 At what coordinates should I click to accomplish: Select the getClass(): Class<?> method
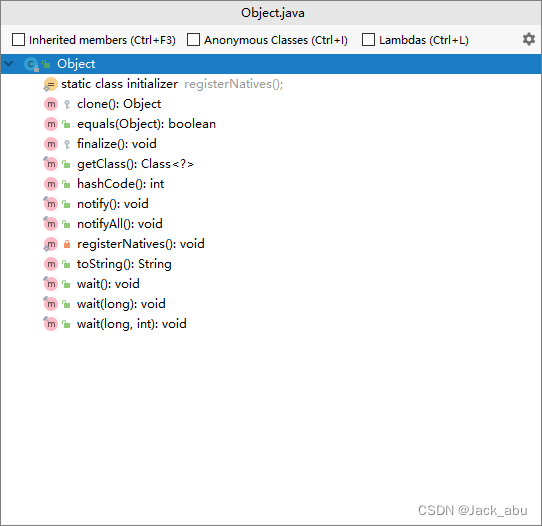pos(135,164)
